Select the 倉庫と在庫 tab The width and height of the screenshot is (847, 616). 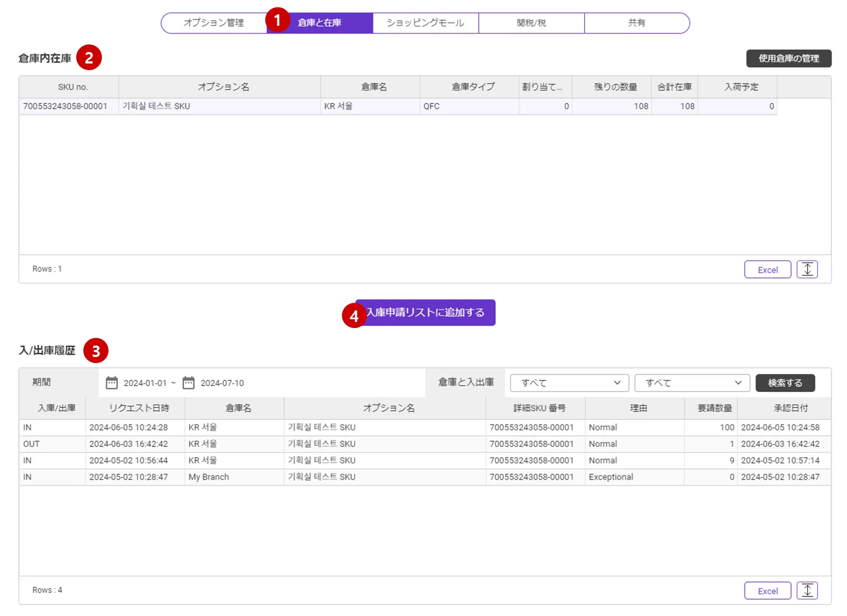pyautogui.click(x=320, y=23)
